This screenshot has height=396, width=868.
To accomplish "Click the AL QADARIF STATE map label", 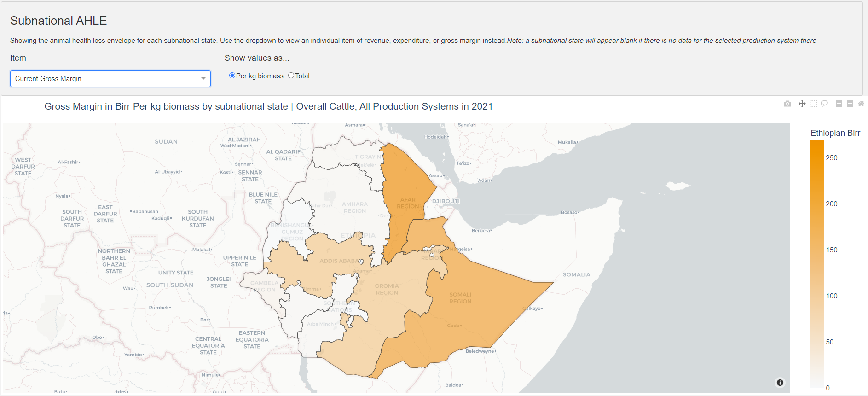I will 283,155.
